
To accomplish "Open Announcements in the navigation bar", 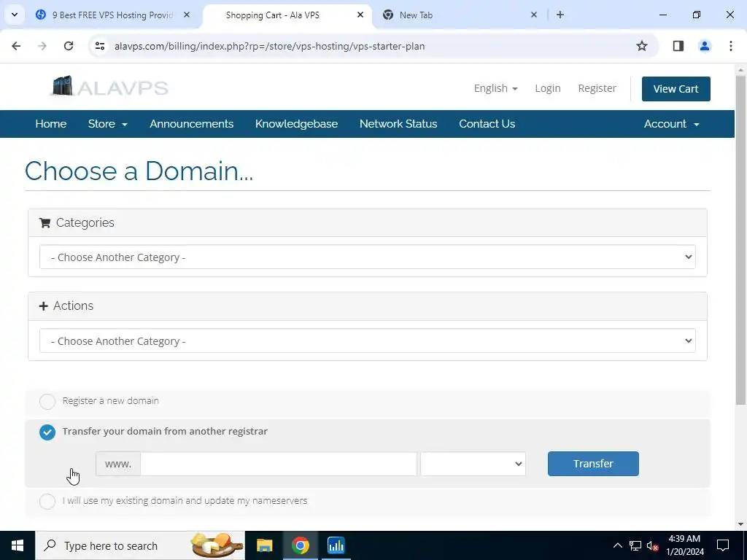I will tap(192, 124).
